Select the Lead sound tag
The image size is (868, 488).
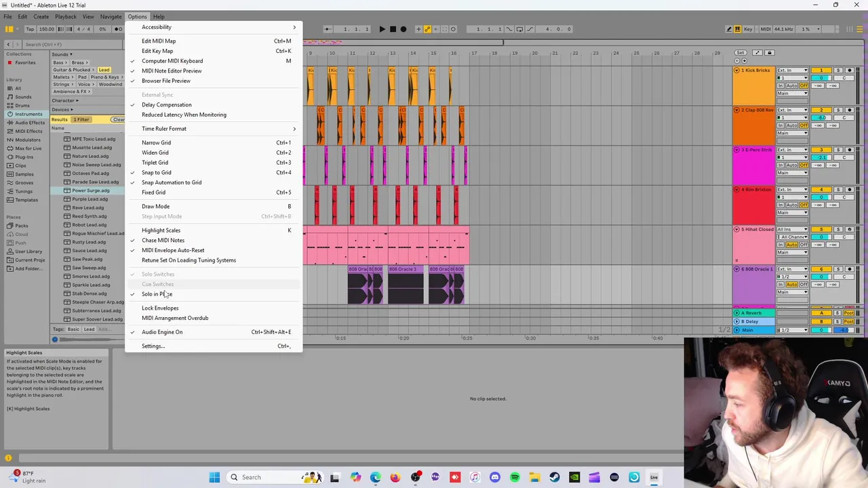pos(104,70)
